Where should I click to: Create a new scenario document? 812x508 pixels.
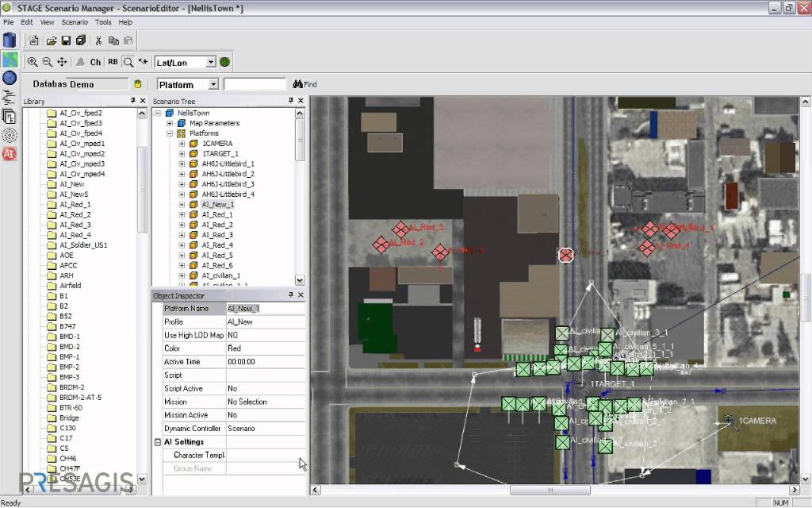(x=34, y=40)
